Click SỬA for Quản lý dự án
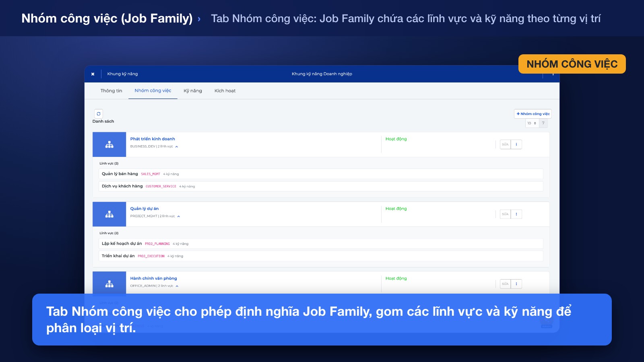 click(505, 214)
